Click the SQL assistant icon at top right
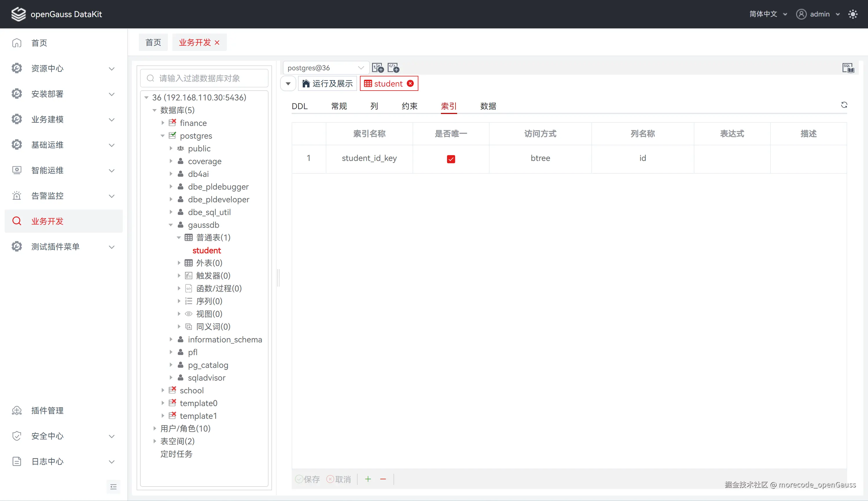This screenshot has width=868, height=501. (x=848, y=68)
